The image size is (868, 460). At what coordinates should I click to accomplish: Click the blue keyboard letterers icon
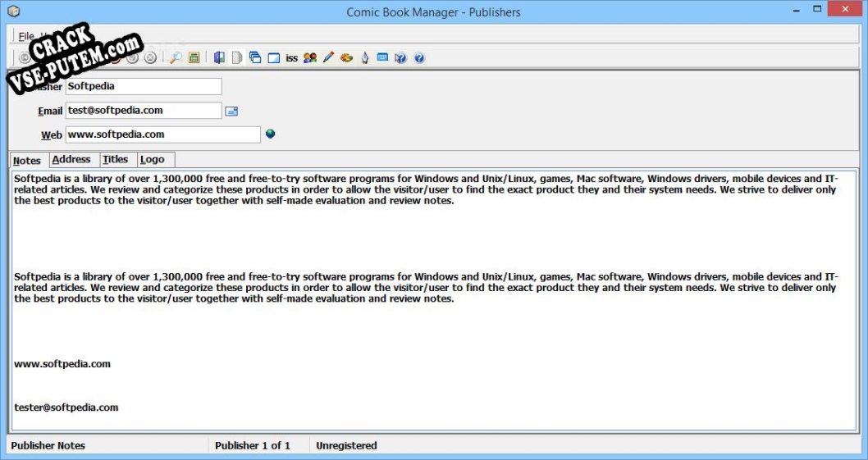pyautogui.click(x=382, y=57)
